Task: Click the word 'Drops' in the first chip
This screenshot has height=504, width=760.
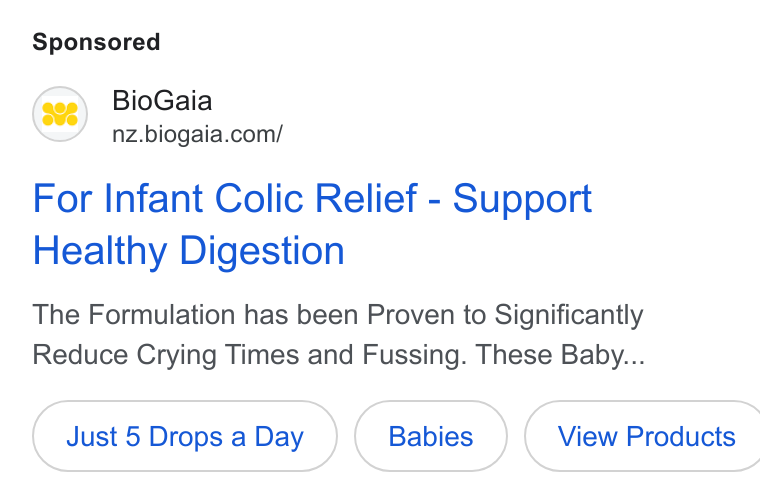Action: pyautogui.click(x=186, y=437)
